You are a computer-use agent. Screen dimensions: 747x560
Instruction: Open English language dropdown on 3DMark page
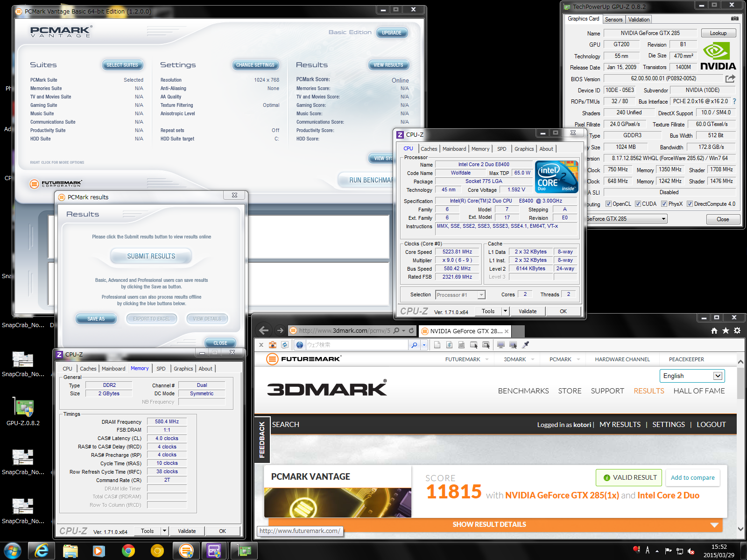tap(718, 376)
